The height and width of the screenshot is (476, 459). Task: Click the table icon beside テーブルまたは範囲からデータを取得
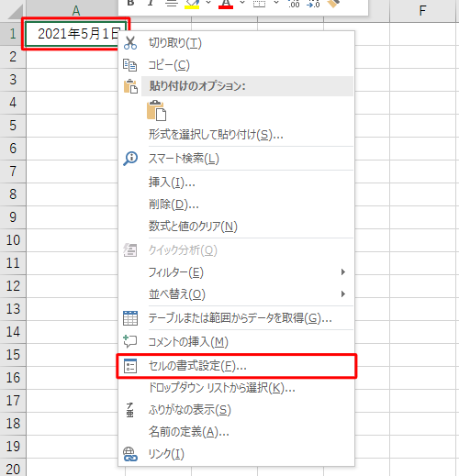tap(130, 318)
